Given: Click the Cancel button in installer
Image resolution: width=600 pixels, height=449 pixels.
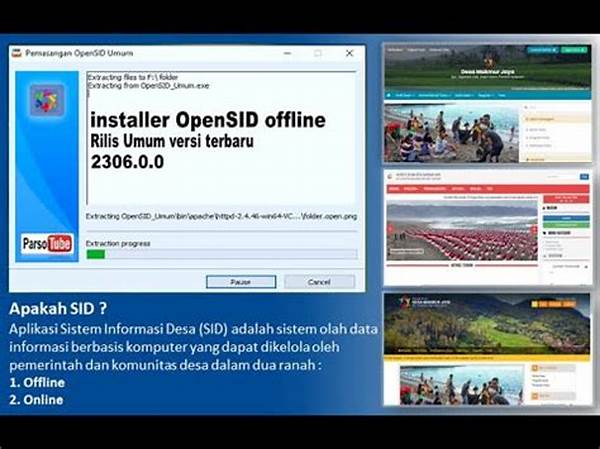Looking at the screenshot, I should point(319,282).
